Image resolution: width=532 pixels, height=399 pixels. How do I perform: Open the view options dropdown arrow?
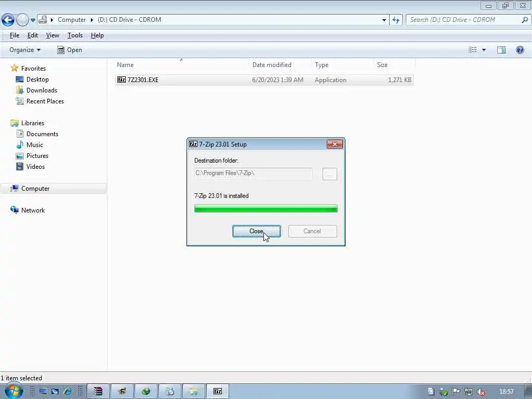point(484,50)
